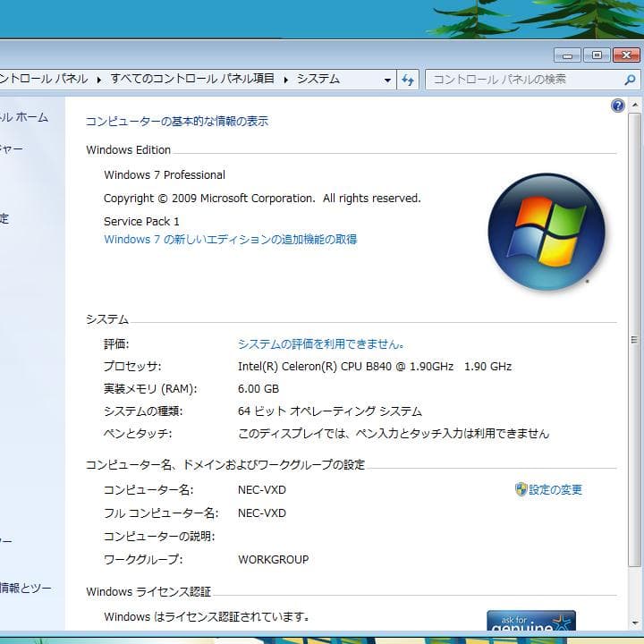Click the magnifier search icon
This screenshot has height=644, width=644.
click(x=630, y=80)
